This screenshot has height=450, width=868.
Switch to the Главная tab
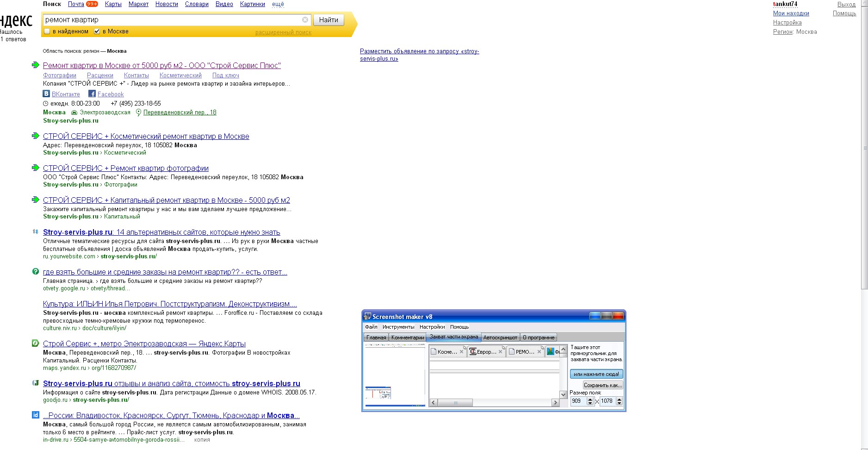pyautogui.click(x=376, y=337)
